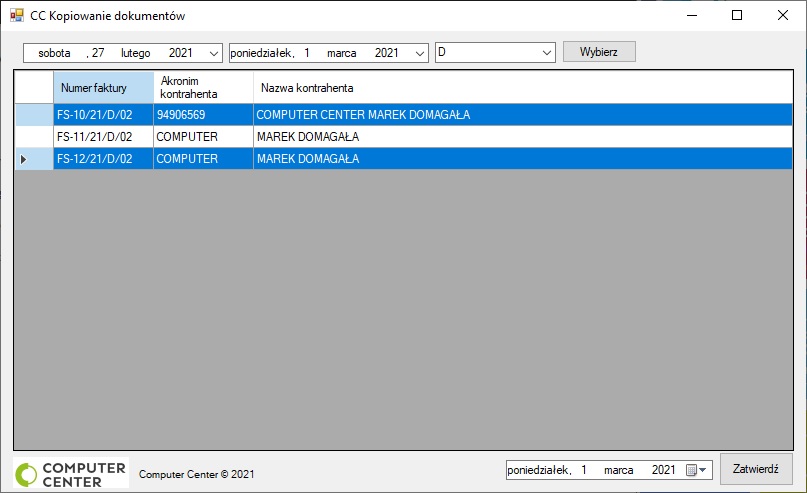Click month lutego in start date
The width and height of the screenshot is (807, 493).
click(135, 53)
